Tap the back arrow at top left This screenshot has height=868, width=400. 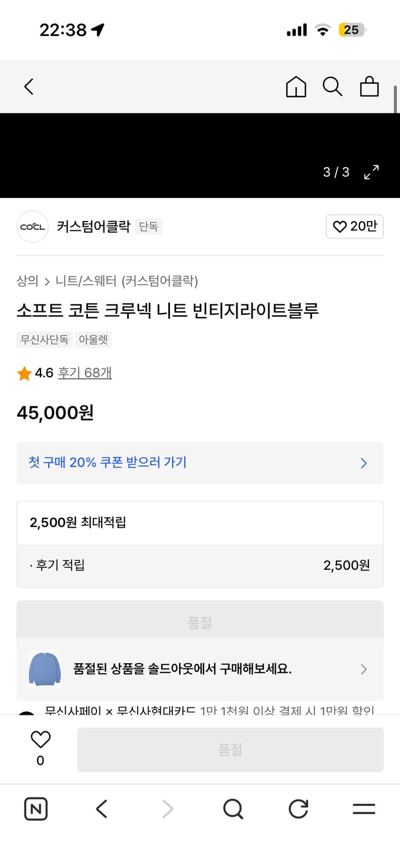point(29,86)
